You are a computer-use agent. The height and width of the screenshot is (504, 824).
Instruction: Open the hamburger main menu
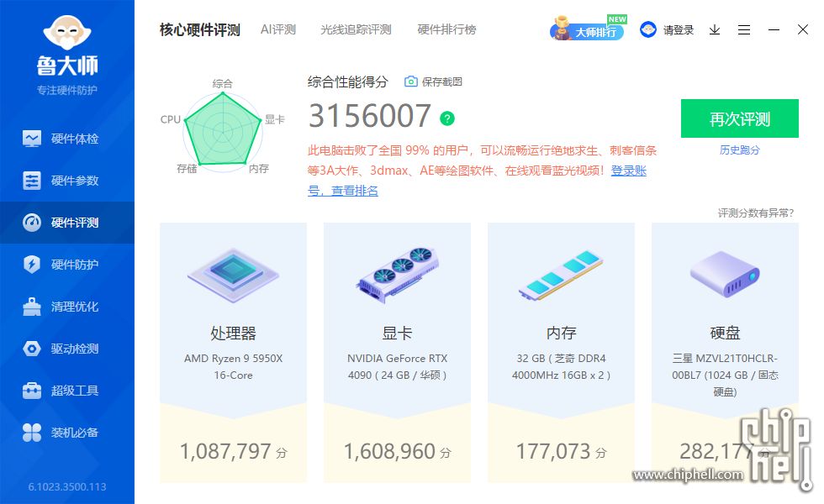click(x=743, y=30)
